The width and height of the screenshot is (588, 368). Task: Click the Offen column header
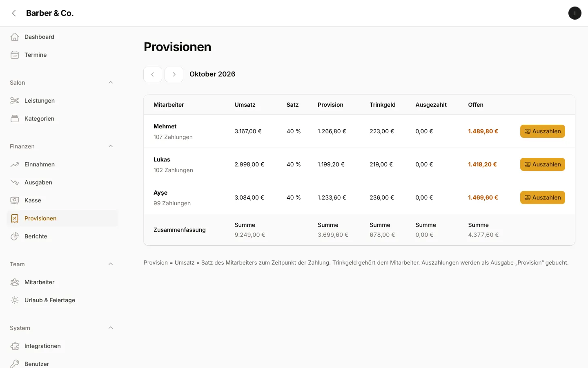pos(476,105)
